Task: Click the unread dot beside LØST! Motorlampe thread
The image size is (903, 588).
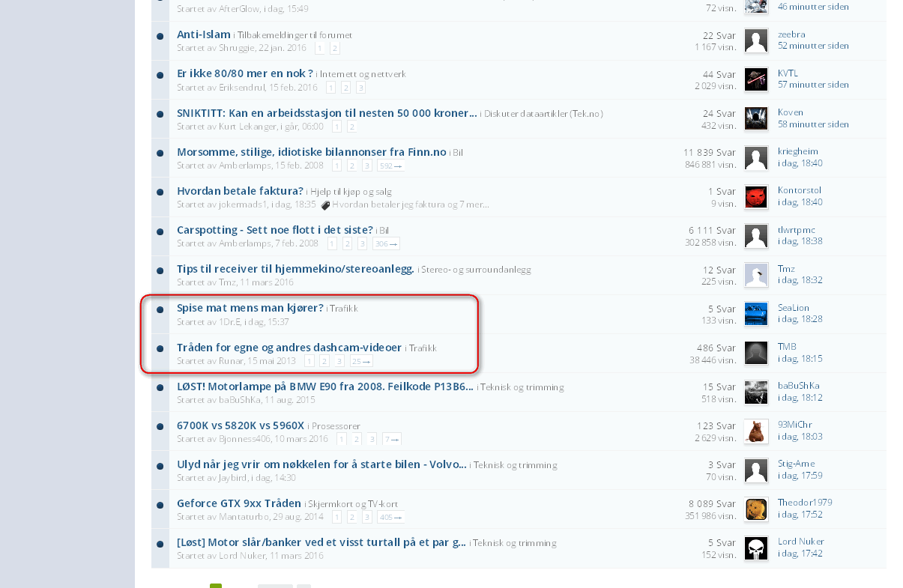Action: [x=160, y=387]
